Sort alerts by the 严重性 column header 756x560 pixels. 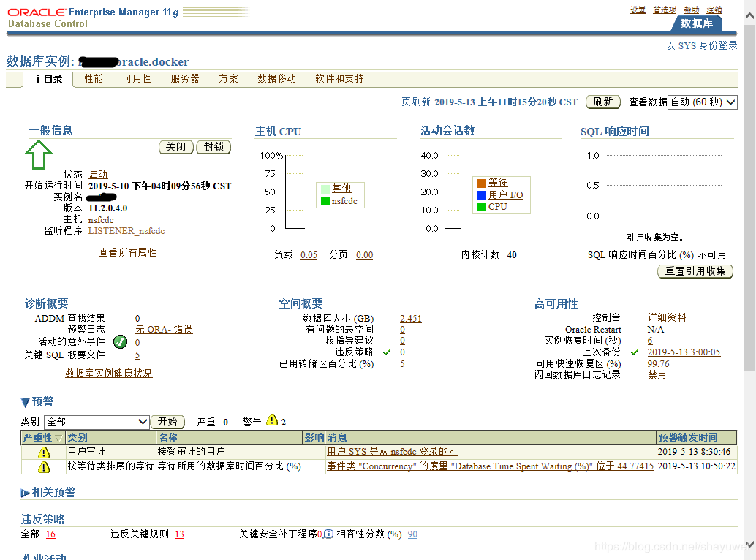tap(39, 437)
